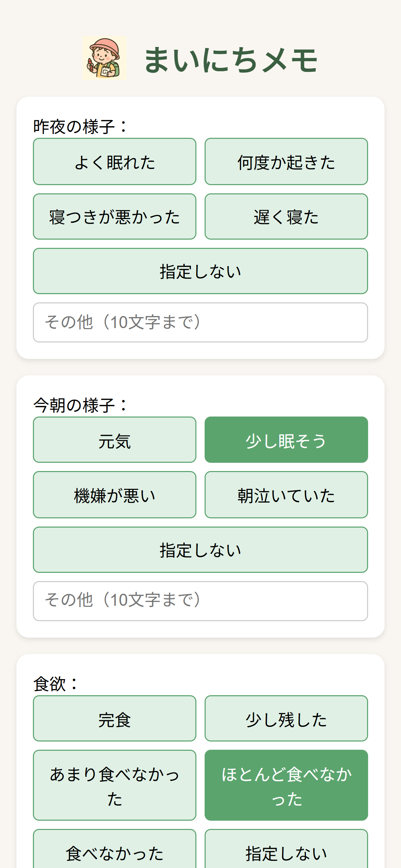
Task: Select '寝つきが悪かった' option
Action: pos(114,217)
